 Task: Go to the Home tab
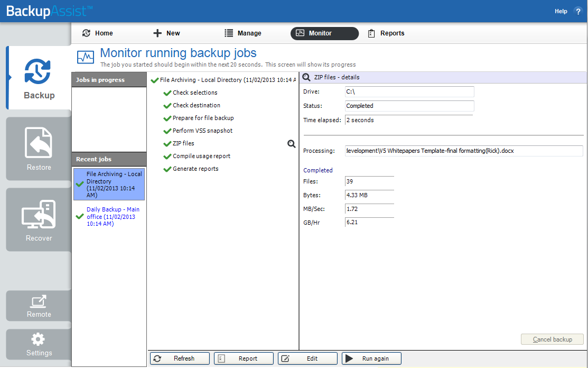click(98, 33)
